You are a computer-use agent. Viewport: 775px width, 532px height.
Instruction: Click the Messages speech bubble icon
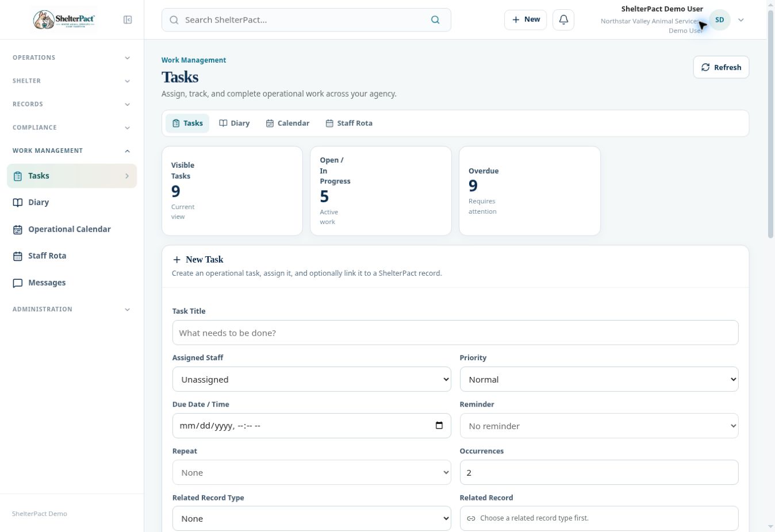[x=18, y=283]
